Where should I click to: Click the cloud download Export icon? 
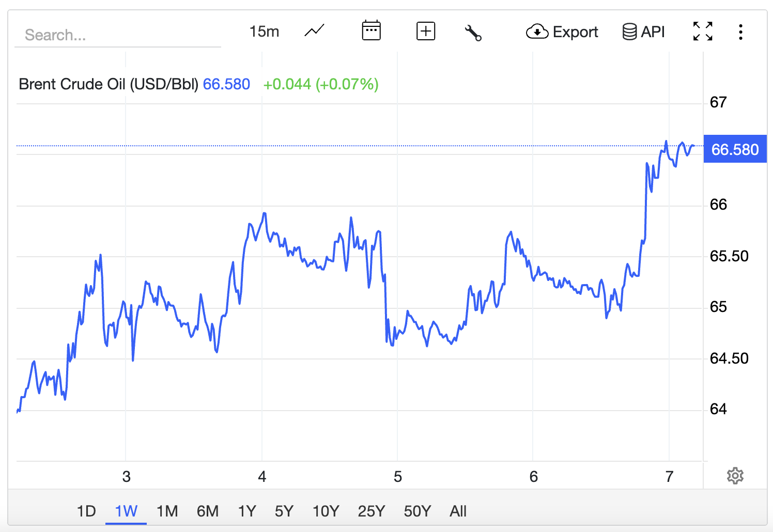(x=537, y=32)
